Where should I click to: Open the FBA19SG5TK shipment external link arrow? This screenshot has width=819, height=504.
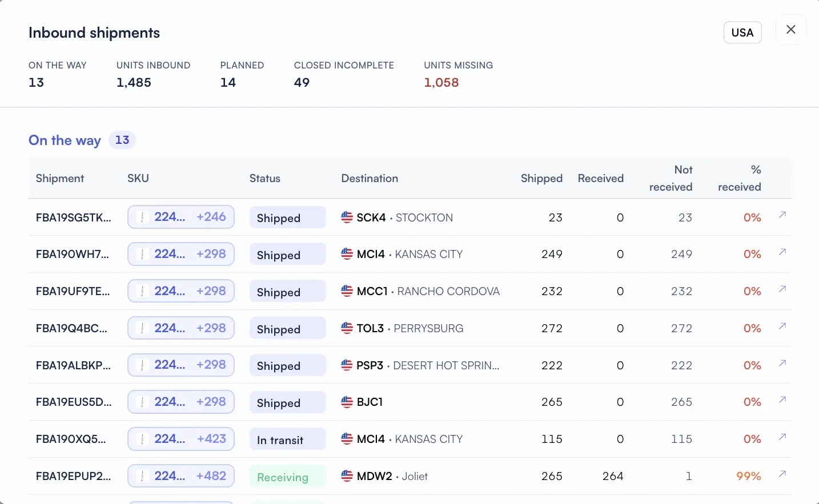click(x=782, y=215)
